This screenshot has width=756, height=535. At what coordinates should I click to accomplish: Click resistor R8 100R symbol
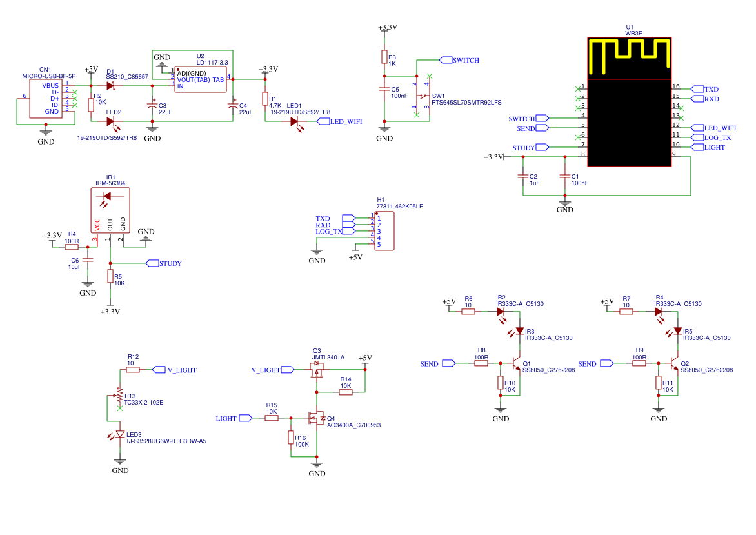pos(481,363)
